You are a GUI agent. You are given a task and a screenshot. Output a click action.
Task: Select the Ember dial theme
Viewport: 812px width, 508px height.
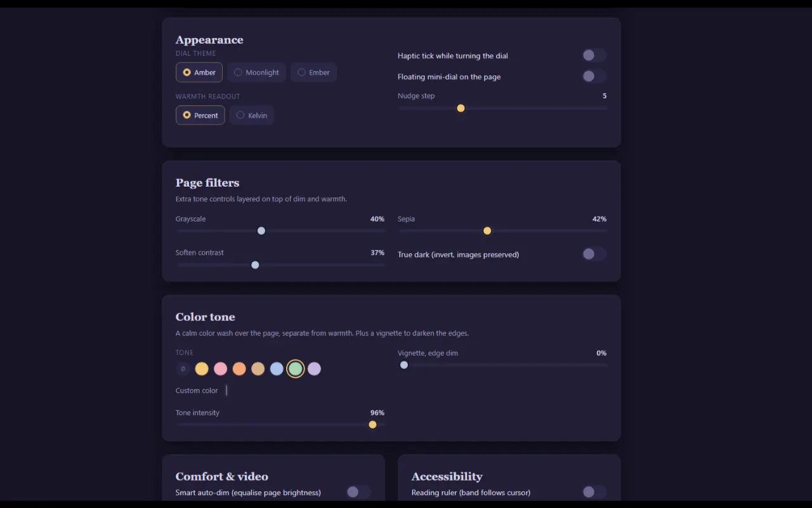(x=313, y=72)
